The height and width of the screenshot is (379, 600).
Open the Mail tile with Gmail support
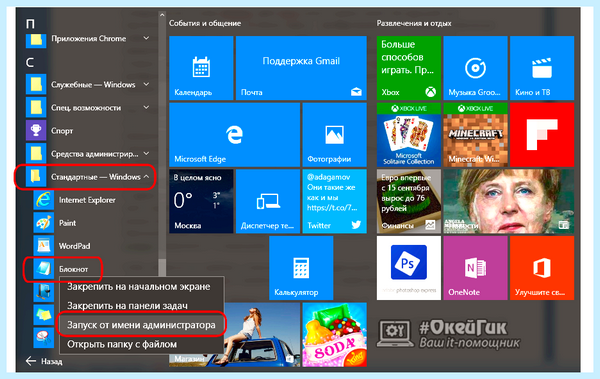click(301, 68)
